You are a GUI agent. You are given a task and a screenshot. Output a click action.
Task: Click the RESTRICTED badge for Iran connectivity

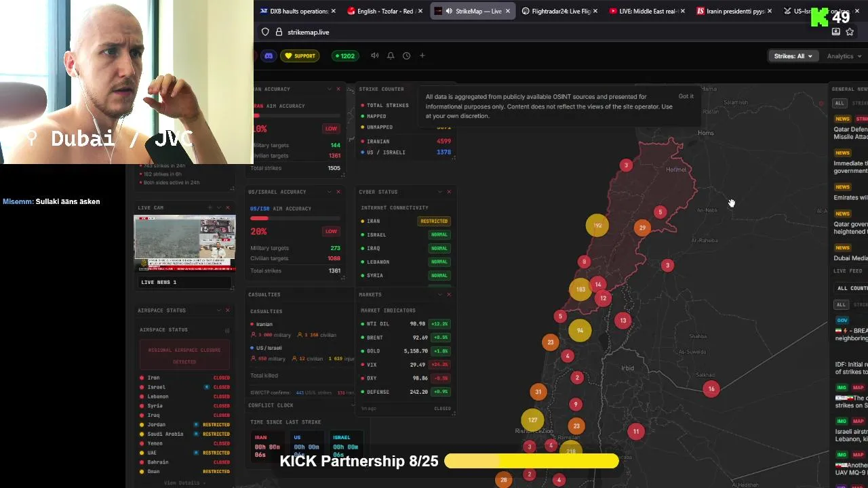434,221
